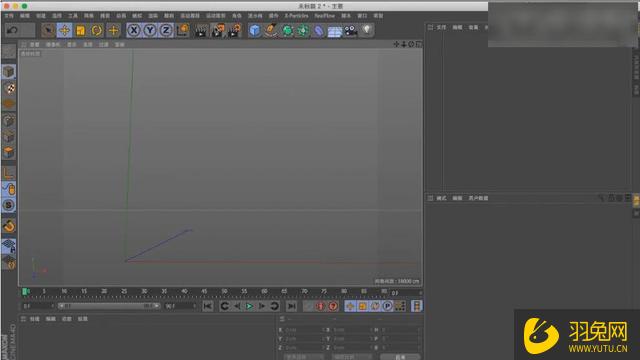The width and height of the screenshot is (640, 360).
Task: Open the RealFlow menu
Action: (x=324, y=16)
